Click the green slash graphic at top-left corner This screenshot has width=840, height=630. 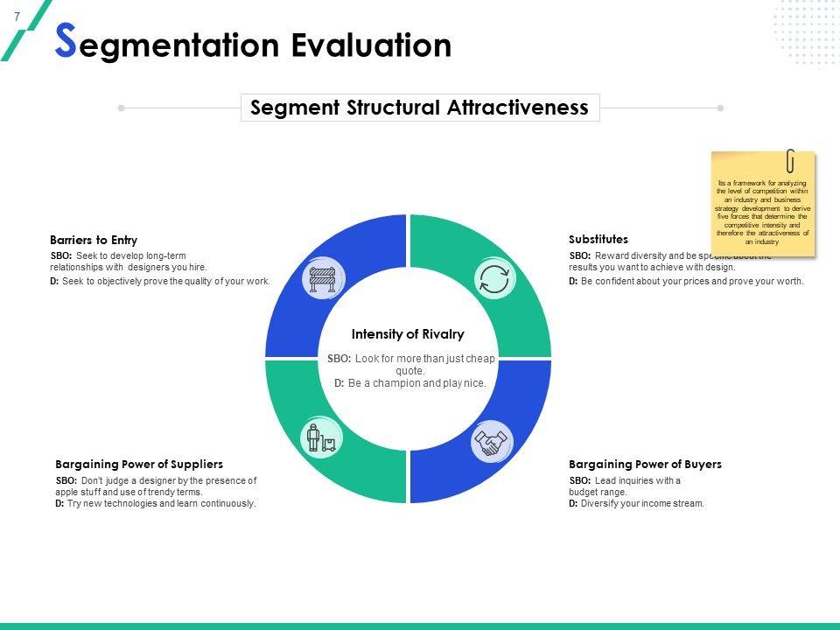click(24, 31)
